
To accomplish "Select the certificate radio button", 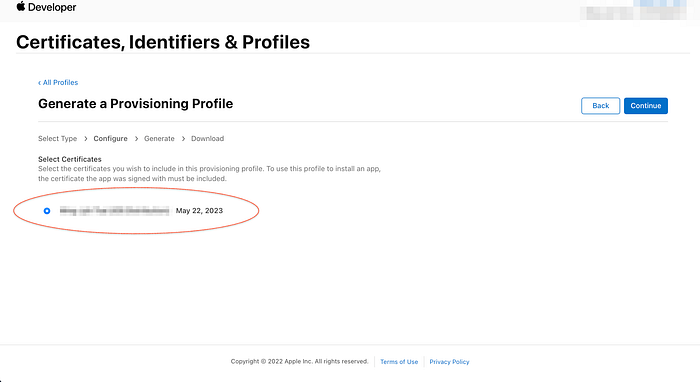I will (x=47, y=211).
